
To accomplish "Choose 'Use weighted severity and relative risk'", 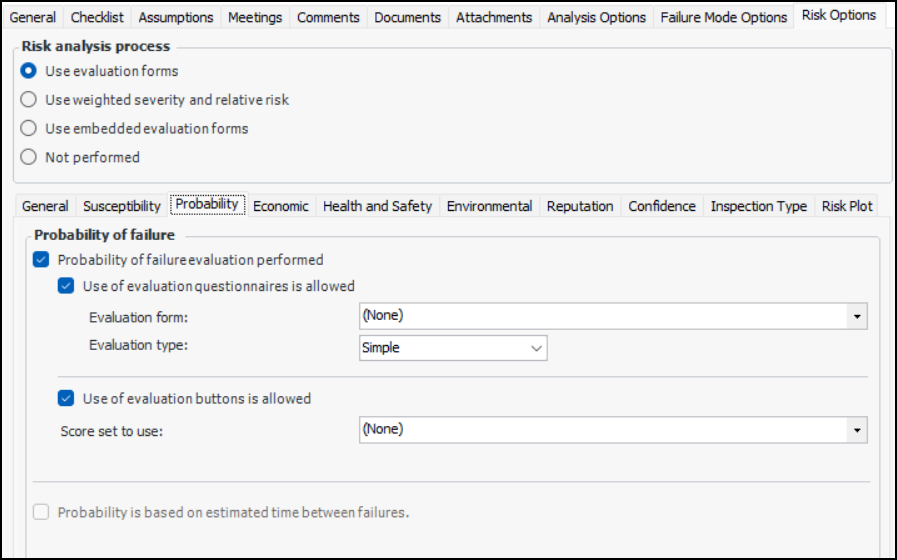I will pyautogui.click(x=29, y=100).
